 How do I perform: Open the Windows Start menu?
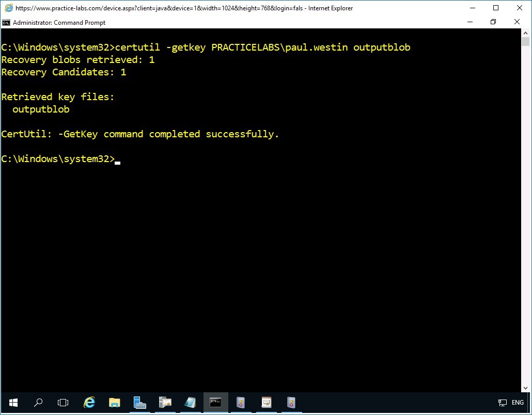[x=13, y=402]
